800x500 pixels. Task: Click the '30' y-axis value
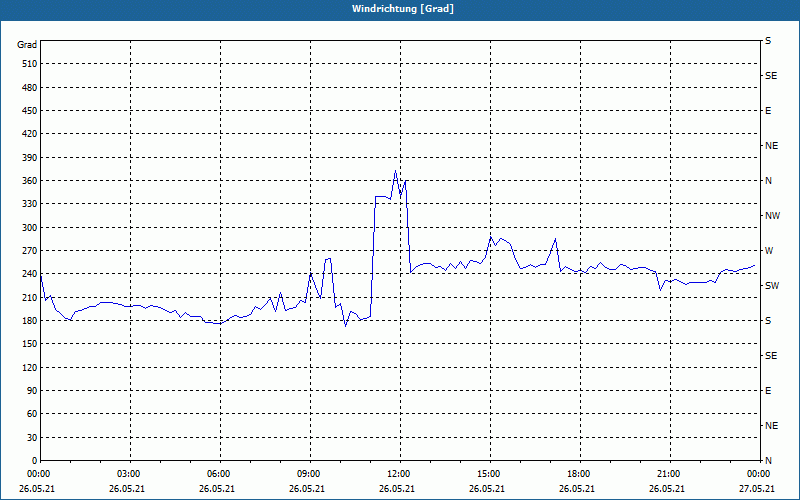32,438
